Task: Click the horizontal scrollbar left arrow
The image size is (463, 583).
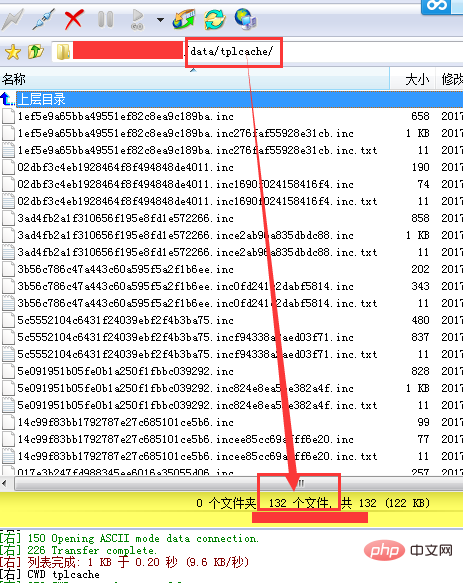Action: (4, 483)
